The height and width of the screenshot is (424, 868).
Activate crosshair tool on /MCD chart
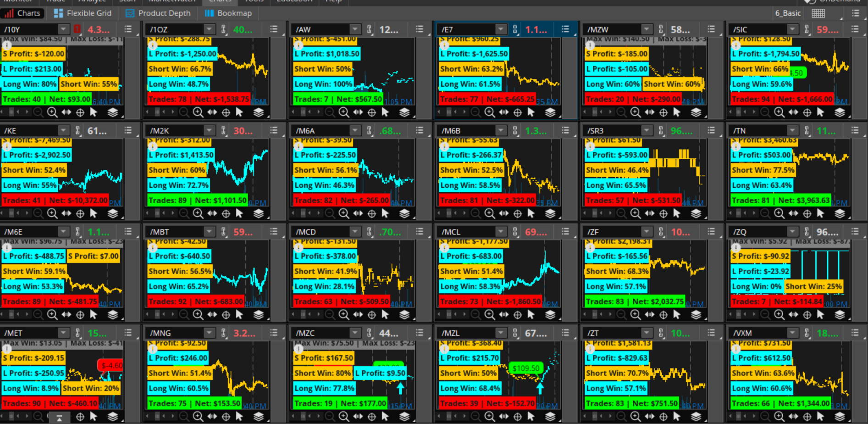tap(372, 315)
